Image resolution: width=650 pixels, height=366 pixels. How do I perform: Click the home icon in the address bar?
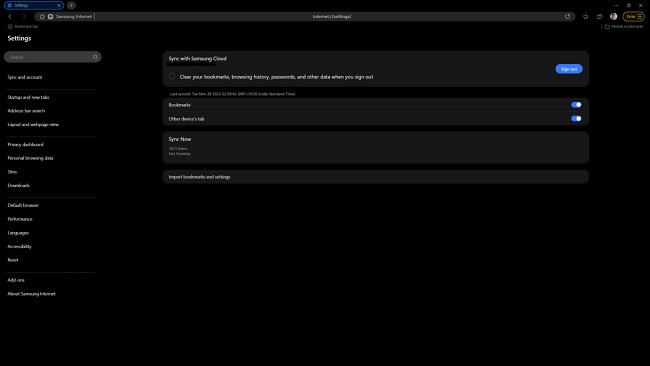42,17
